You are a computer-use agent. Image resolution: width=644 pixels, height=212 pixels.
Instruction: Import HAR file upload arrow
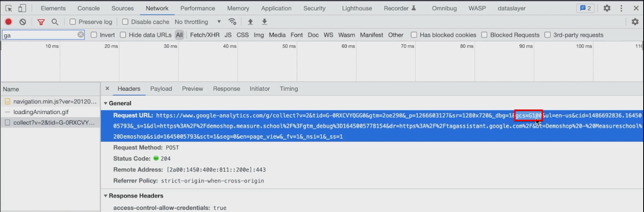(x=250, y=22)
